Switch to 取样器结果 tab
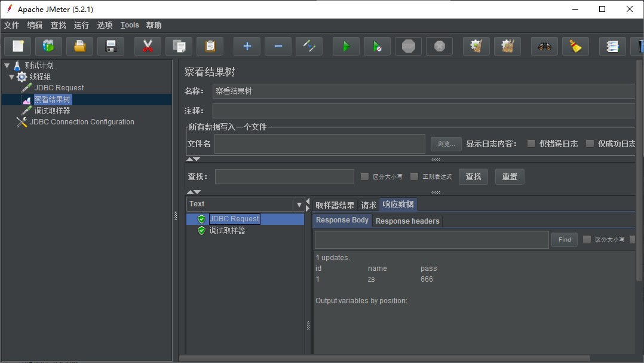The height and width of the screenshot is (363, 644). 335,205
